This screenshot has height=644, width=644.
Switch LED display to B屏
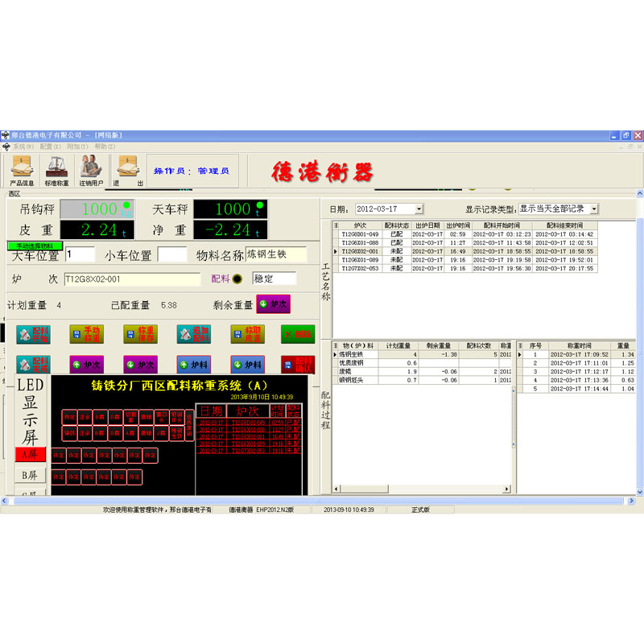click(x=30, y=475)
